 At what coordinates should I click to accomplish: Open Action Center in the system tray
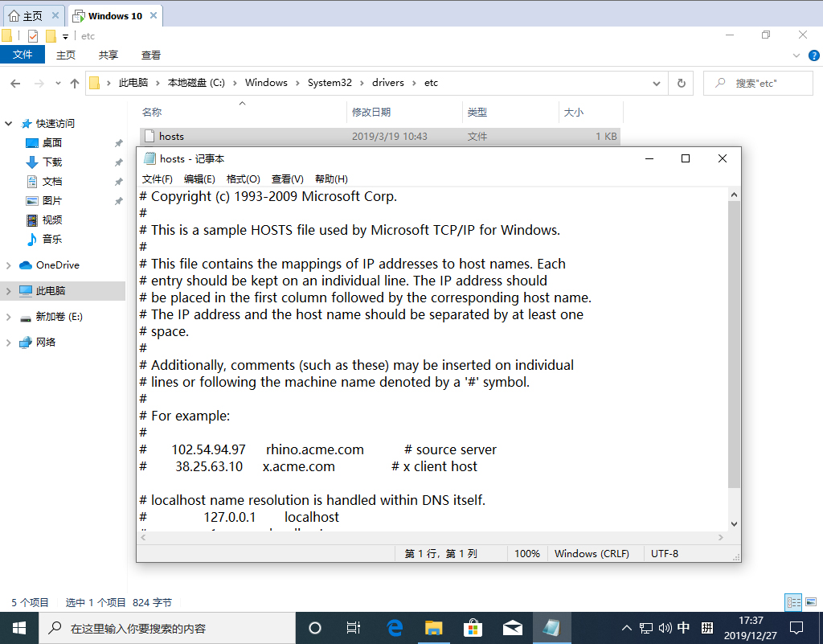coord(796,628)
